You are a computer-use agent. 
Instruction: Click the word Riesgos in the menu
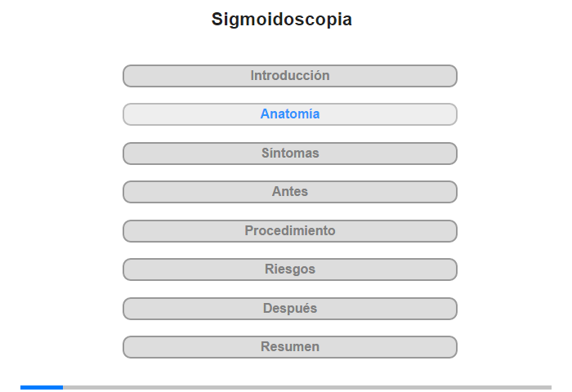click(289, 269)
